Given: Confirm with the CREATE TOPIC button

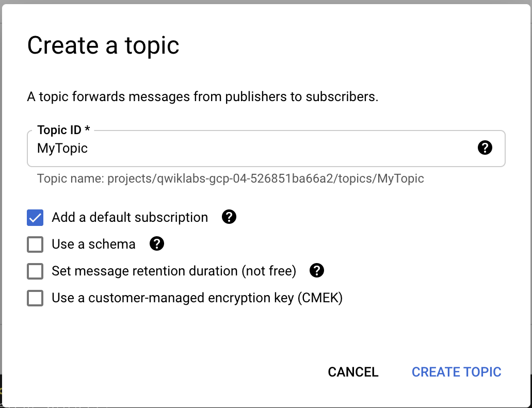Looking at the screenshot, I should coord(456,372).
